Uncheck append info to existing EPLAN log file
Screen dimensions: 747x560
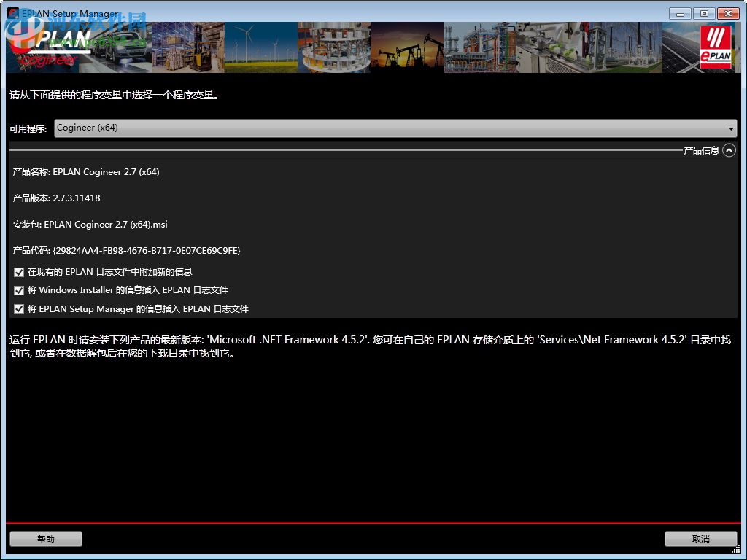coord(18,272)
